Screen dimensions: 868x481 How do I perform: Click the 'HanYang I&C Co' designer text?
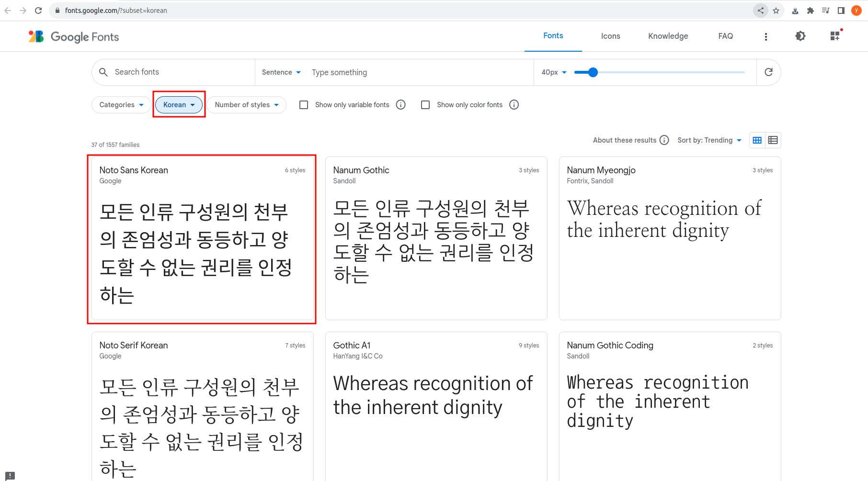[x=358, y=356]
